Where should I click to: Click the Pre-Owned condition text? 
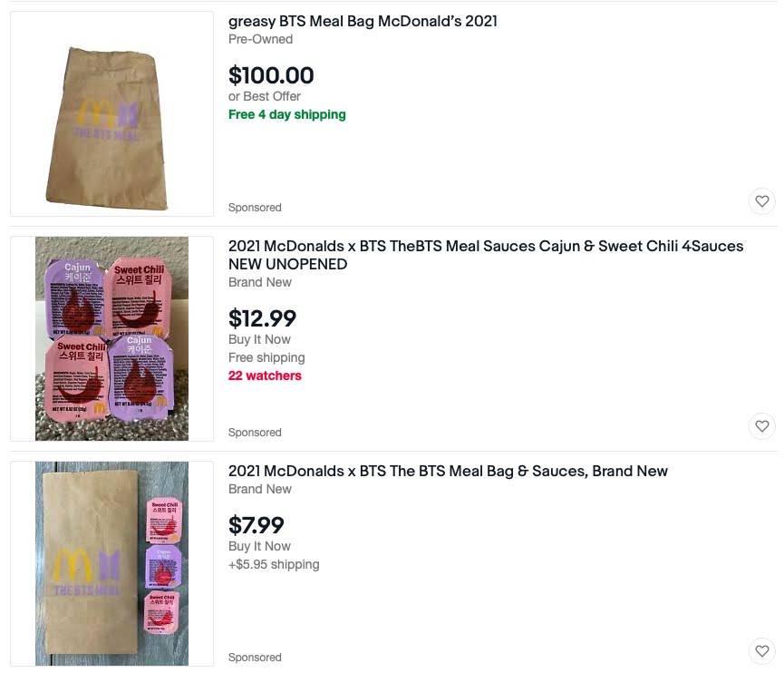tap(260, 39)
